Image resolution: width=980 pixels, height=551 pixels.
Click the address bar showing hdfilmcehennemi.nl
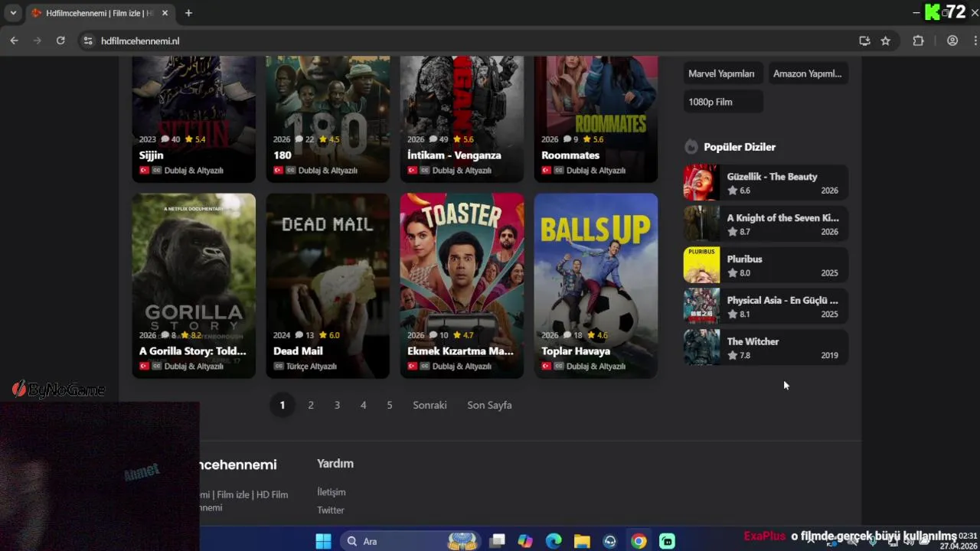point(467,41)
